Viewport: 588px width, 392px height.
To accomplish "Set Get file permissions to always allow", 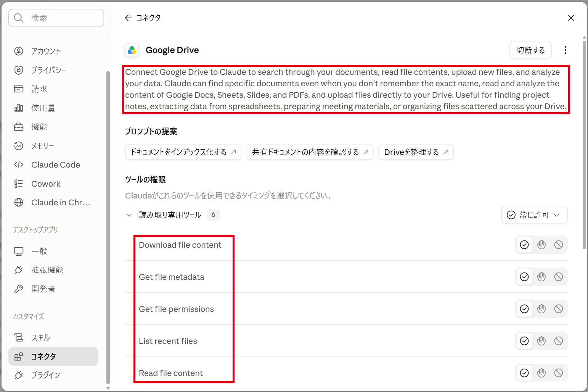I will pyautogui.click(x=524, y=309).
